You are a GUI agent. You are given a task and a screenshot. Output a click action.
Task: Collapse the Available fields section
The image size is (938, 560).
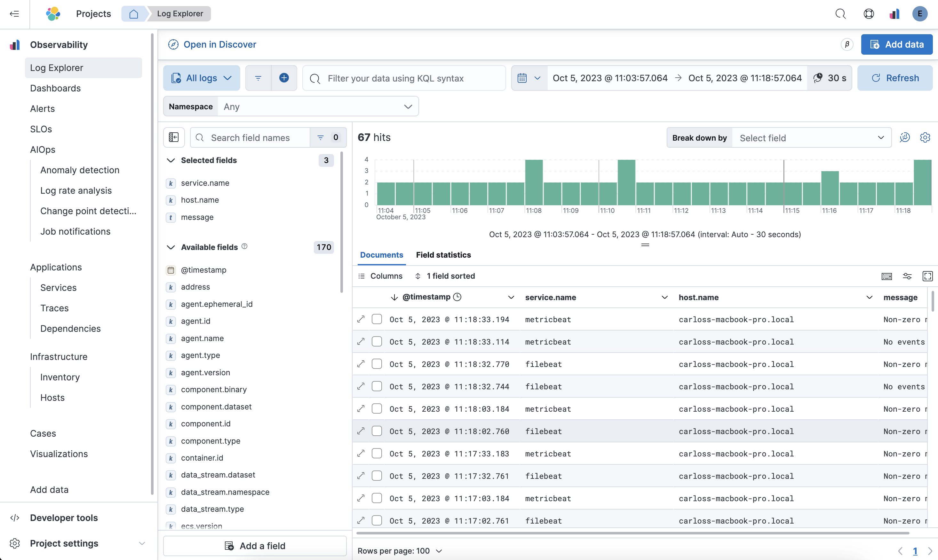(171, 247)
